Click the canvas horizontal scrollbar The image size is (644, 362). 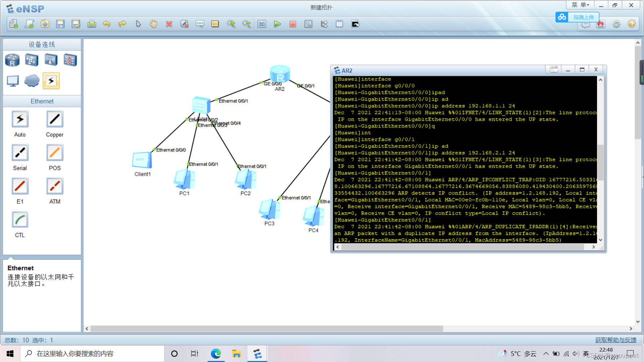point(267,329)
